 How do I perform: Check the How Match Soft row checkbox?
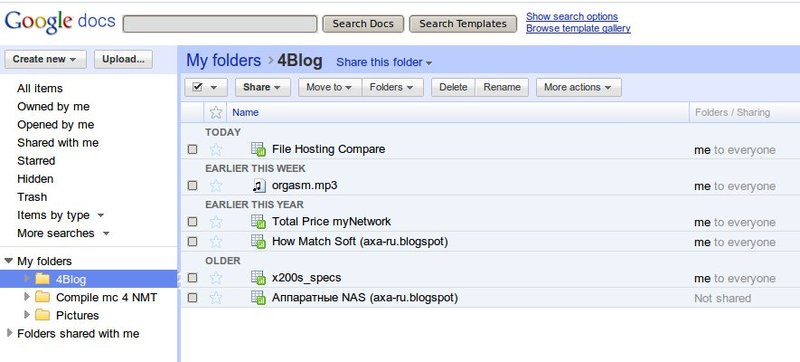click(192, 241)
